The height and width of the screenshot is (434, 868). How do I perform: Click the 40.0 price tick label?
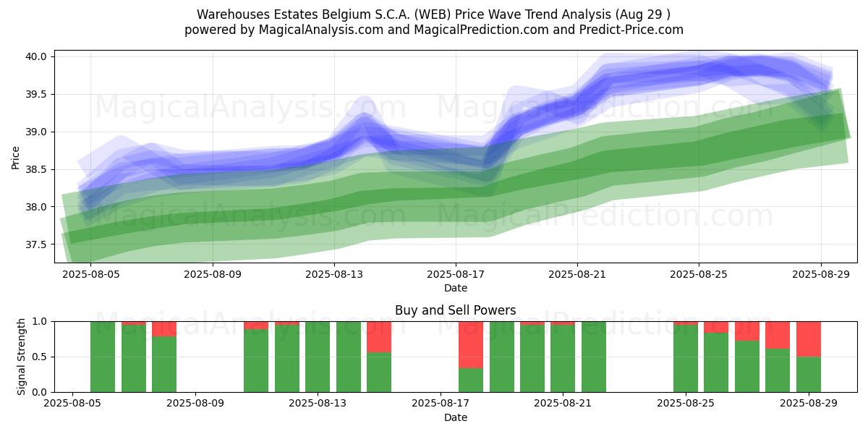(37, 56)
